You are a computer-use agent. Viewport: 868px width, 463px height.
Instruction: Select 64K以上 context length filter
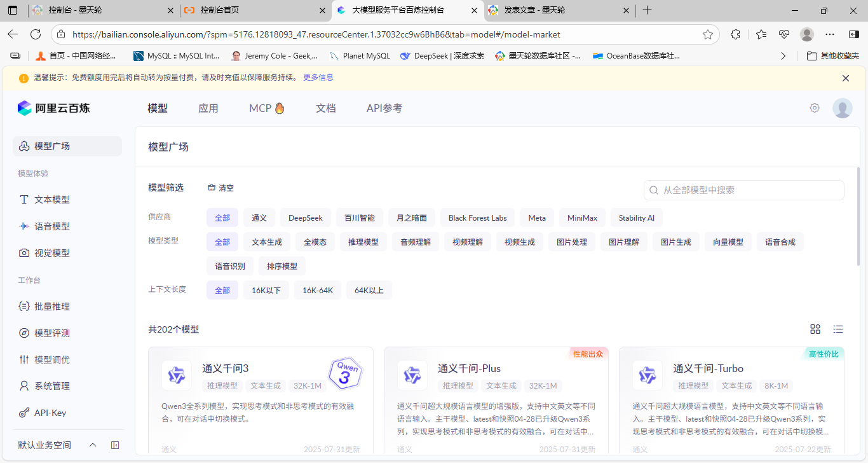[369, 290]
